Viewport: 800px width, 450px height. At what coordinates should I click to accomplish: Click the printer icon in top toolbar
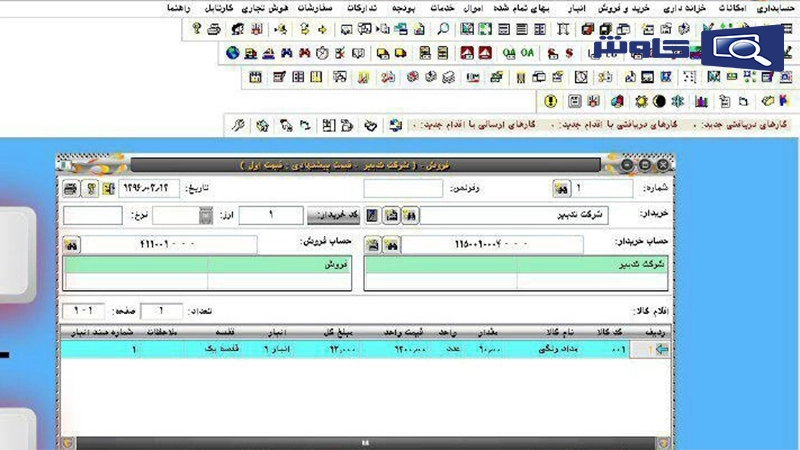[x=214, y=29]
